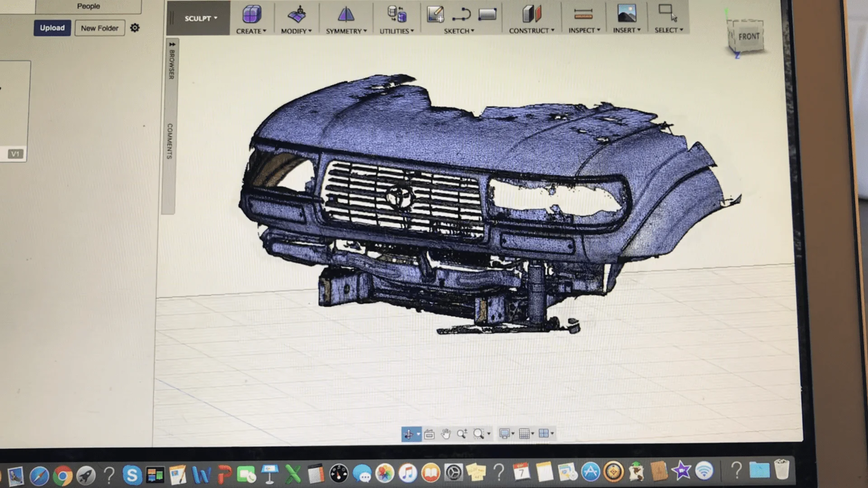Select the Pan hand tool
868x488 pixels.
click(446, 434)
